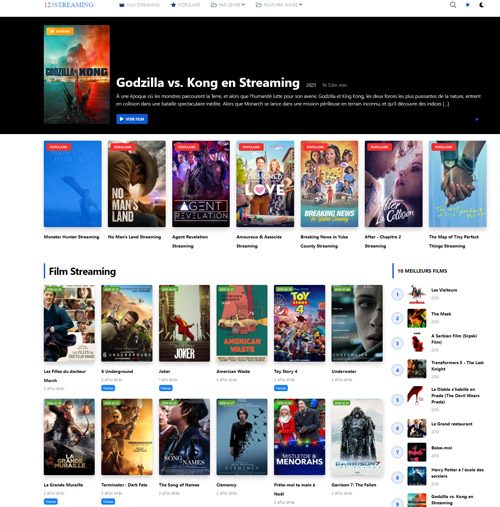Image resolution: width=500 pixels, height=507 pixels.
Task: Select the Joker movie poster
Action: pos(184,323)
